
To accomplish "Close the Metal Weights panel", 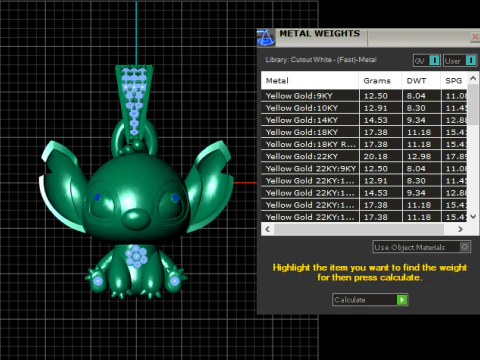I will (x=475, y=37).
